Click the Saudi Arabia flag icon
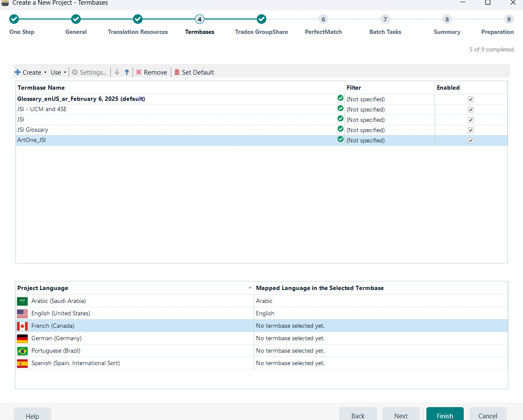This screenshot has height=420, width=523. coord(22,301)
